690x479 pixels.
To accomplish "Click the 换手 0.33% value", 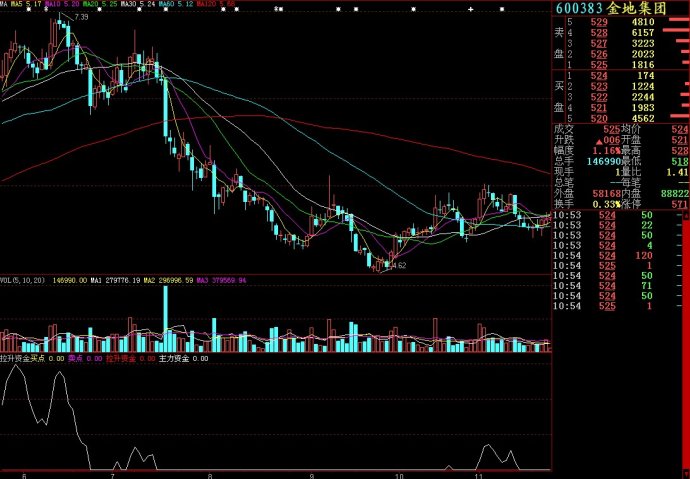I will coord(606,205).
